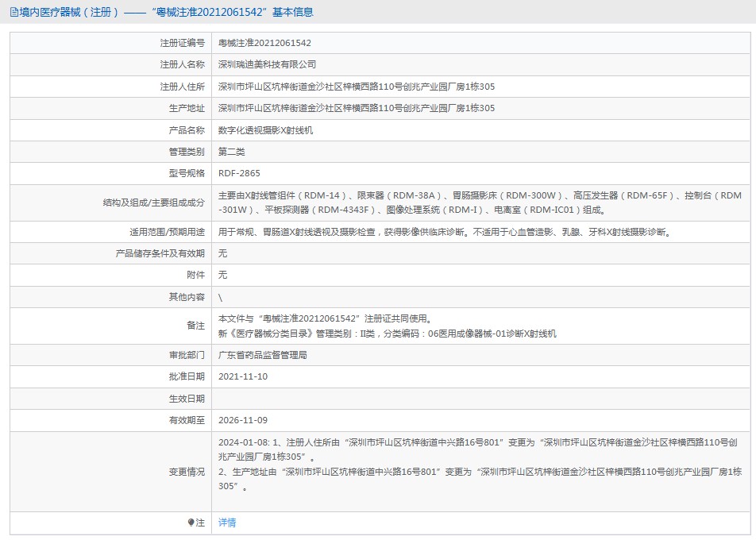
Task: Select the model number RDF-2865
Action: (241, 172)
